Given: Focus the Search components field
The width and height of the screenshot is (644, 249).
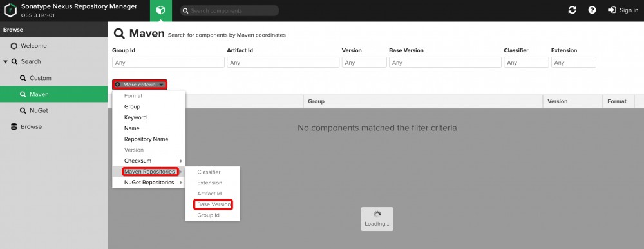Looking at the screenshot, I should (230, 11).
